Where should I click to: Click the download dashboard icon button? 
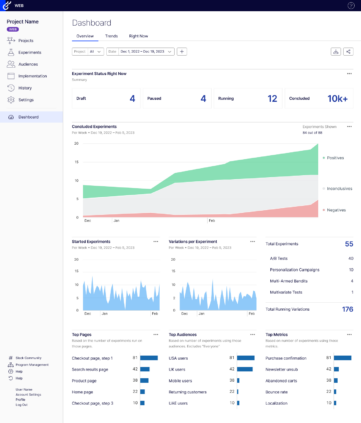[x=336, y=52]
